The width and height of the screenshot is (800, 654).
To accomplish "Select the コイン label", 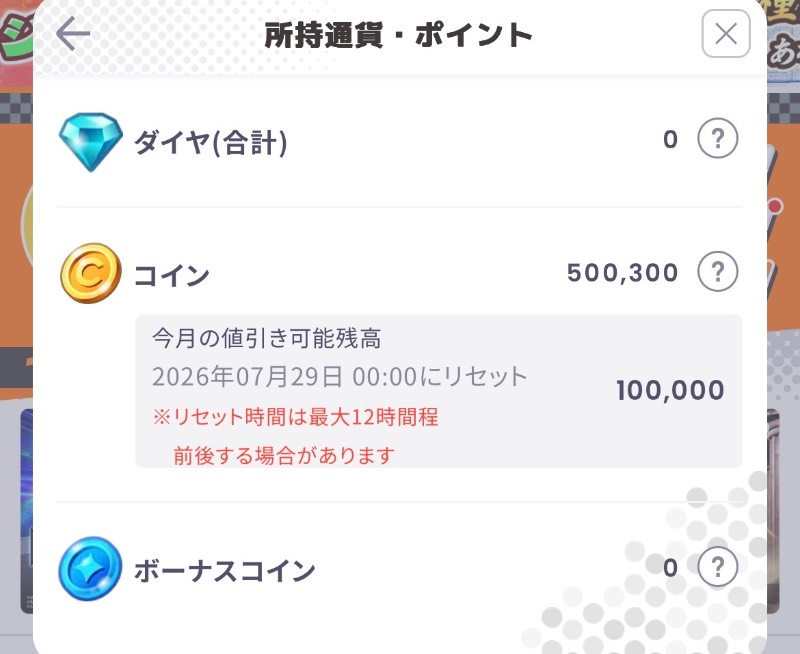I will click(171, 275).
